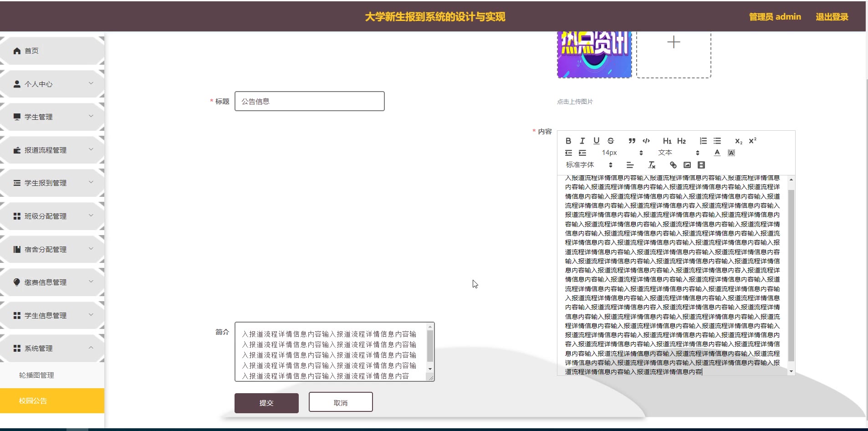
Task: Click the chevron next to 学生报到管理
Action: click(x=91, y=182)
